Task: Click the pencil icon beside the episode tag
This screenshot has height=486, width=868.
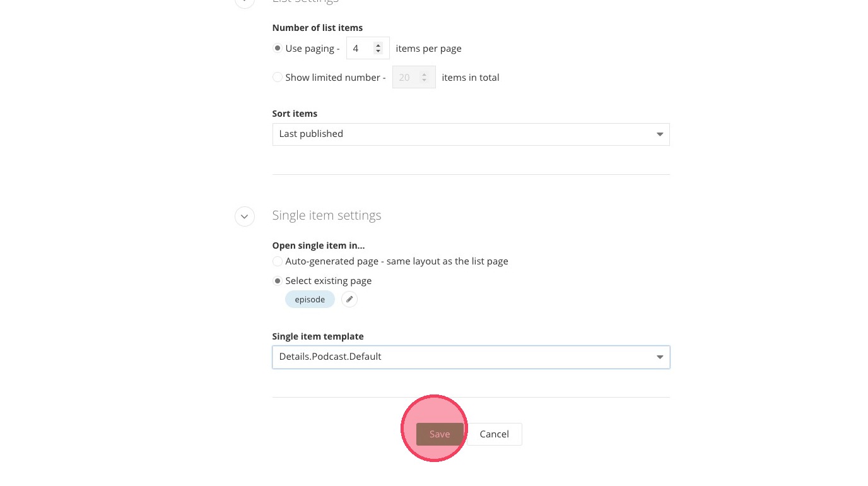Action: (x=349, y=299)
